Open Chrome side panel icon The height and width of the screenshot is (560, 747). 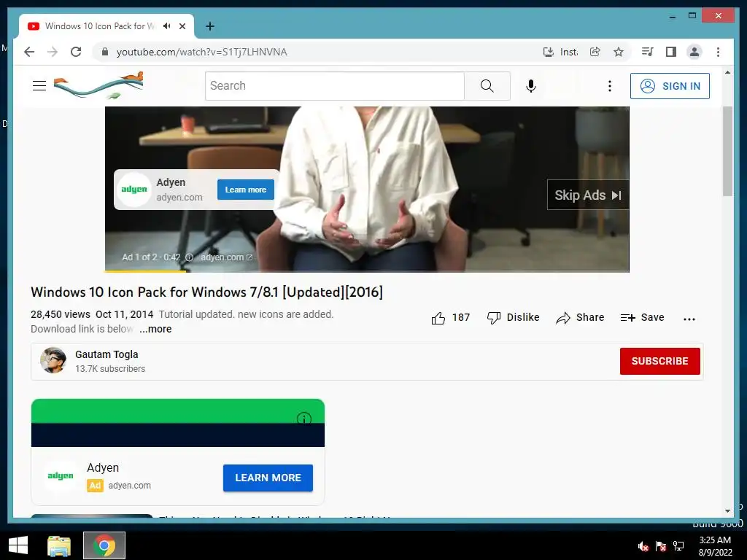tap(671, 52)
